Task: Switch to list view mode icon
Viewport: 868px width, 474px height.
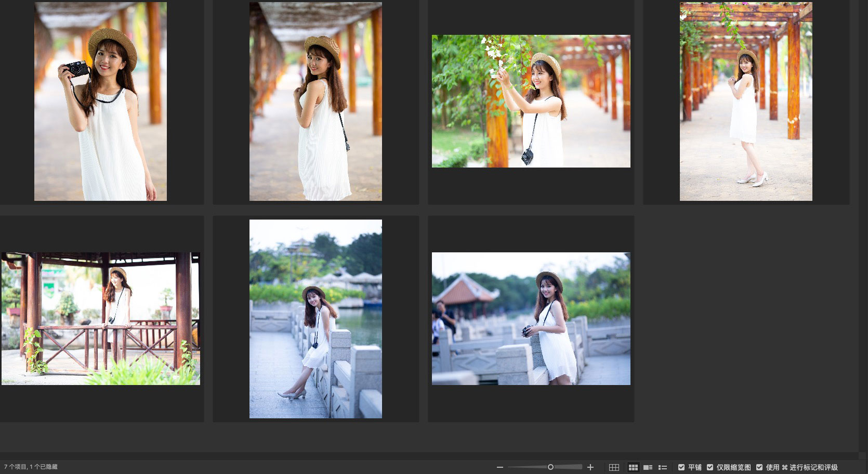Action: (663, 467)
